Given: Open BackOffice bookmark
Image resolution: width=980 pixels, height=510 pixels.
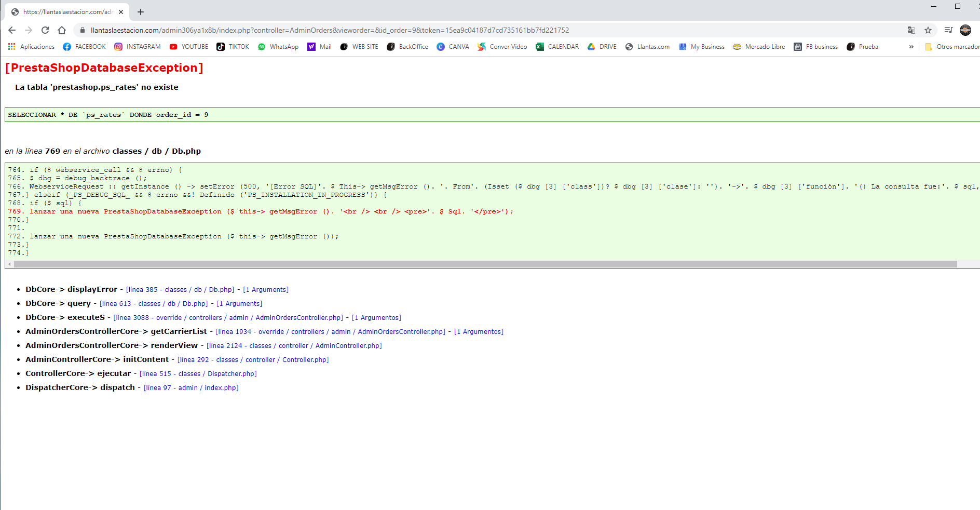Looking at the screenshot, I should tap(407, 47).
